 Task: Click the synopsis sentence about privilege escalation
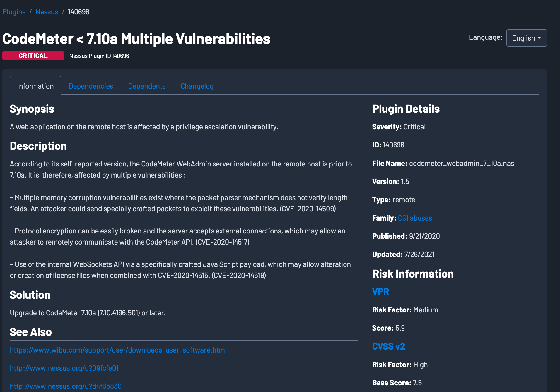144,127
